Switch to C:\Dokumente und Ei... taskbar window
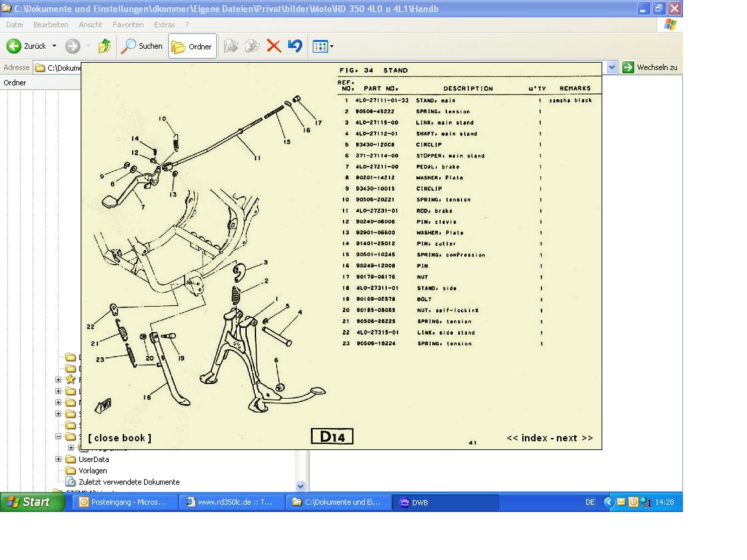 point(338,503)
